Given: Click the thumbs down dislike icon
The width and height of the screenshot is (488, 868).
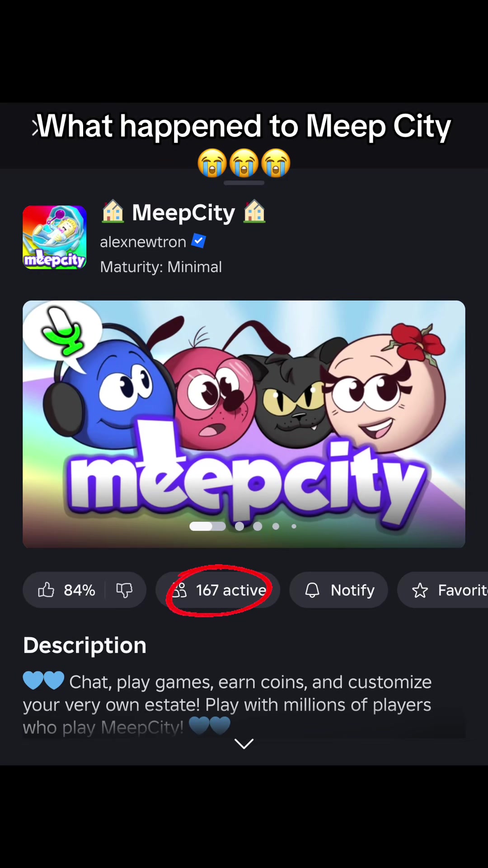Looking at the screenshot, I should click(x=124, y=590).
